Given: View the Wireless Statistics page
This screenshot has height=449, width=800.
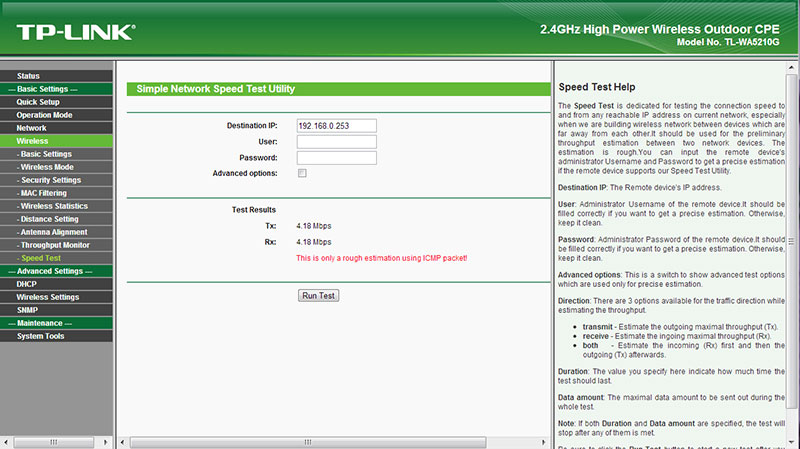Looking at the screenshot, I should [x=54, y=206].
